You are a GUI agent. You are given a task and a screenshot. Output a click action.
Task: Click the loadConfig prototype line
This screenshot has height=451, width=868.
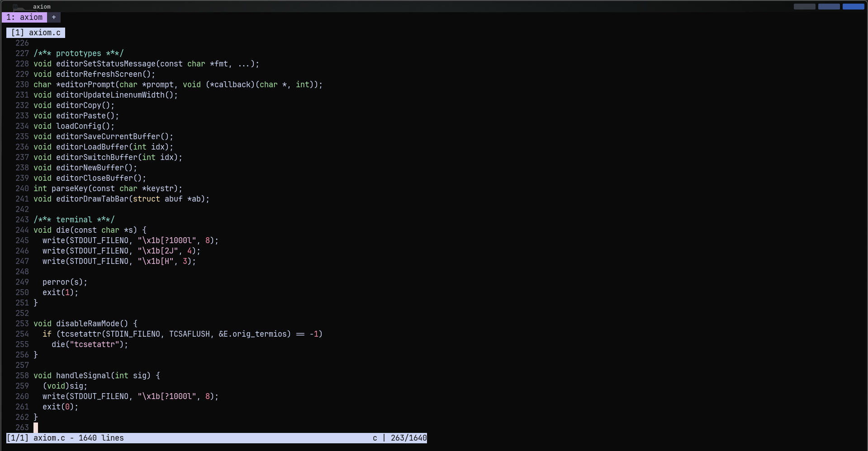tap(74, 126)
